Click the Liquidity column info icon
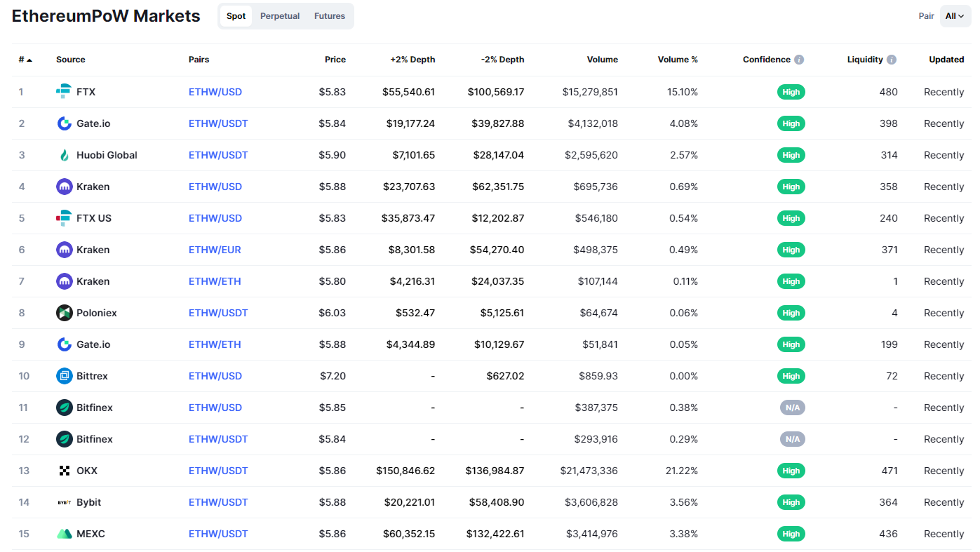Viewport: 980px width, 552px height. [892, 60]
